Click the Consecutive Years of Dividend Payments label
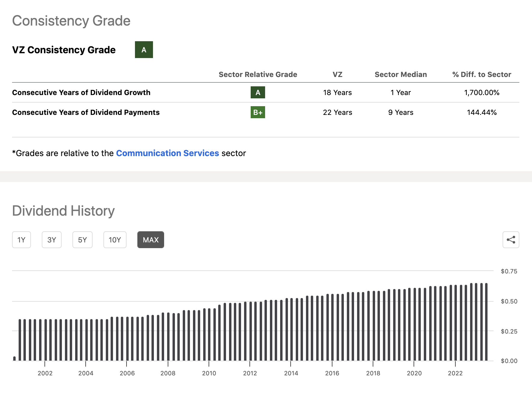Image resolution: width=532 pixels, height=397 pixels. (x=86, y=112)
